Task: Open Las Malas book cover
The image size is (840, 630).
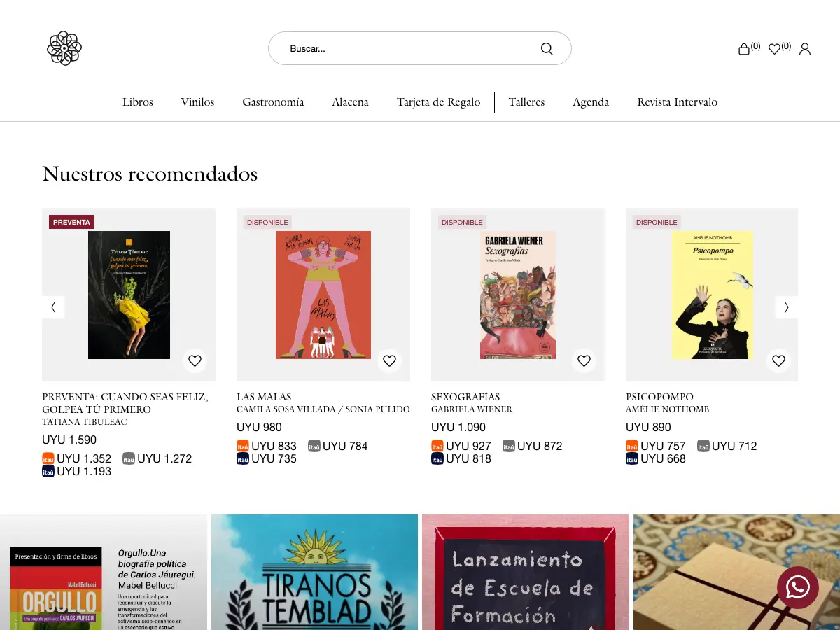Action: (323, 295)
